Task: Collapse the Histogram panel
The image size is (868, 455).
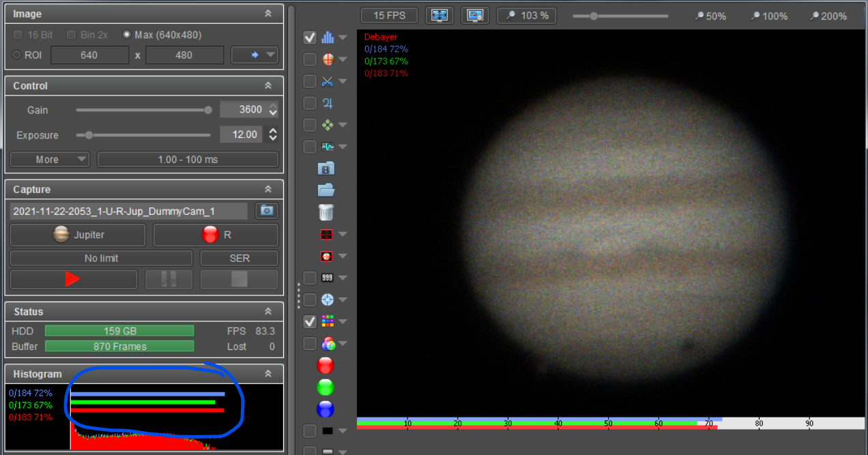Action: pos(268,374)
